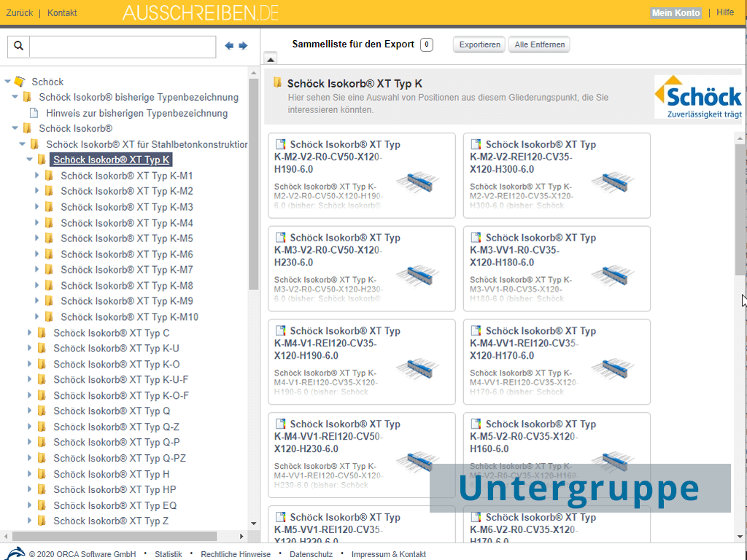Collapse the root Schöck tree node
This screenshot has height=560, width=747.
pyautogui.click(x=7, y=82)
